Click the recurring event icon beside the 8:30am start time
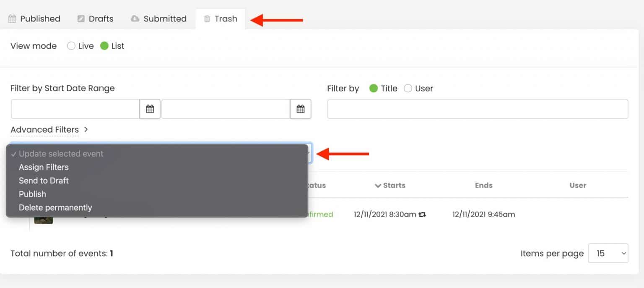This screenshot has height=288, width=644. (x=423, y=214)
